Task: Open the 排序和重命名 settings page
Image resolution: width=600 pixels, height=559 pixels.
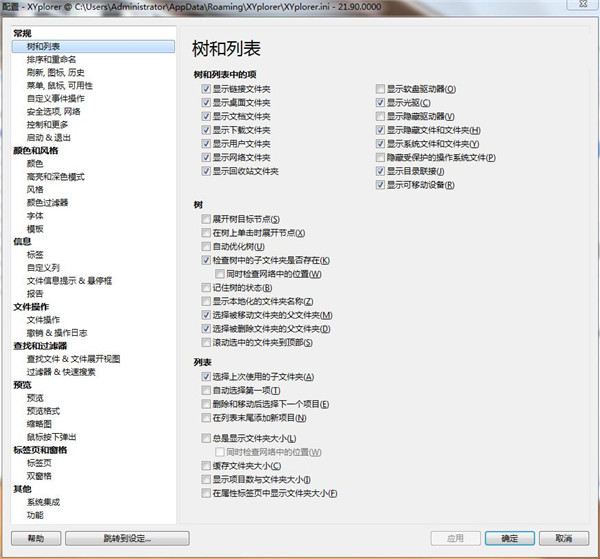Action: [x=56, y=59]
